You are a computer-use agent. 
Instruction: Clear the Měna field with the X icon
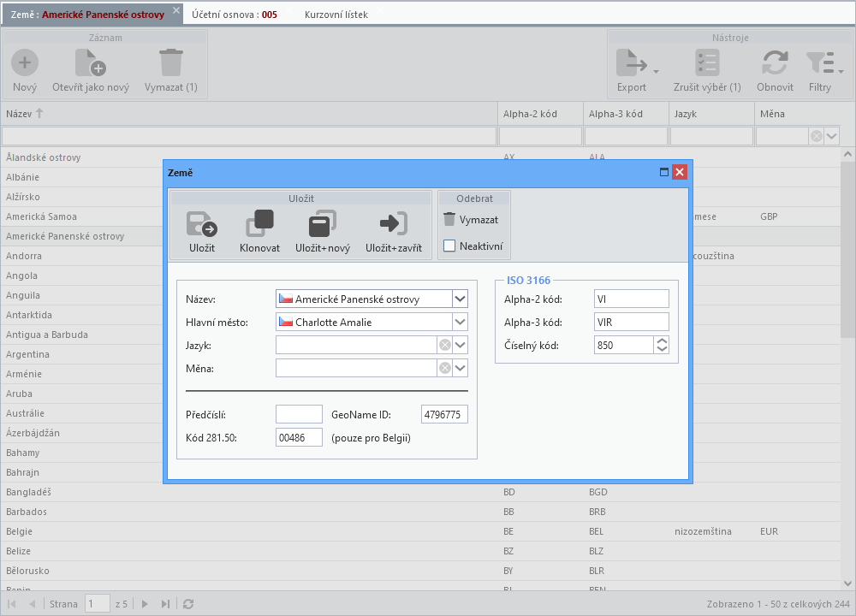coord(445,368)
